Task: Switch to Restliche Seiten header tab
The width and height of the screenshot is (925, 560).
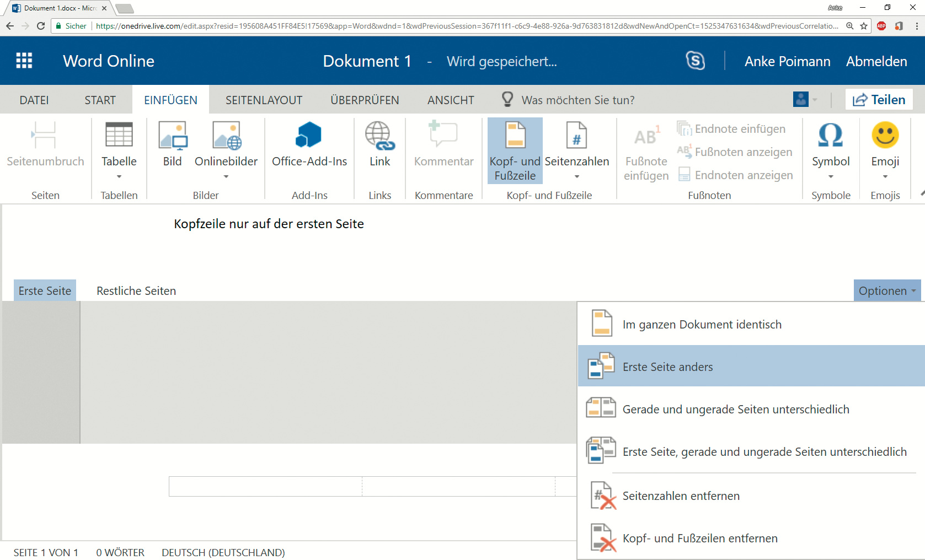Action: pyautogui.click(x=136, y=290)
